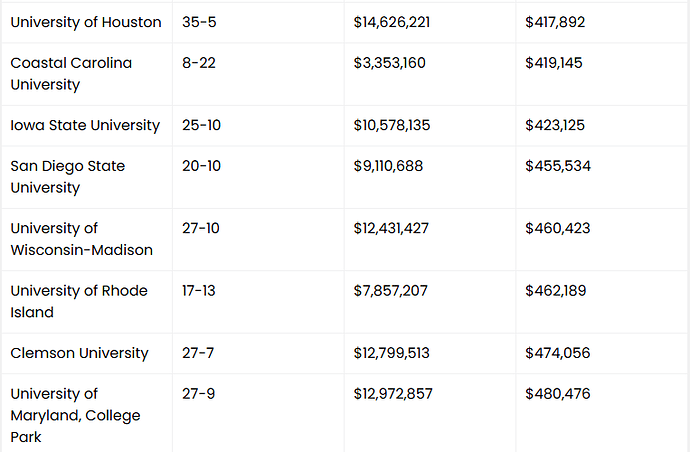Select the $9,110,688 cell
The height and width of the screenshot is (452, 690).
click(x=388, y=166)
